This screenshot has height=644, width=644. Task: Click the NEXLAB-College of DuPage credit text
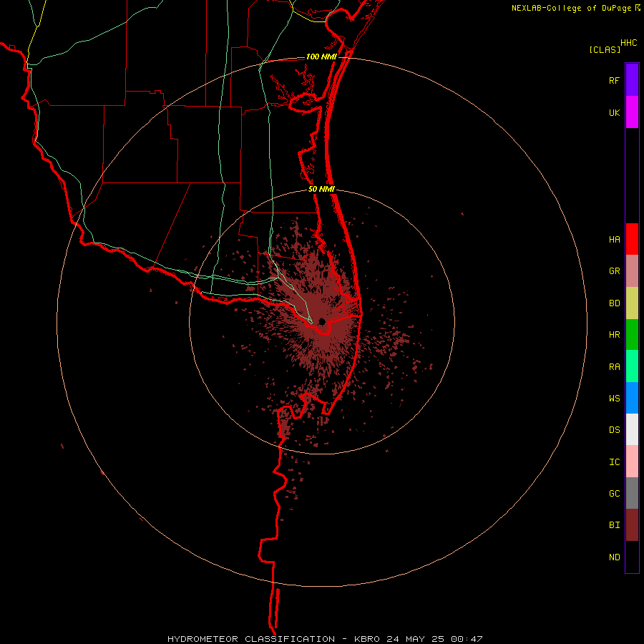pyautogui.click(x=571, y=8)
